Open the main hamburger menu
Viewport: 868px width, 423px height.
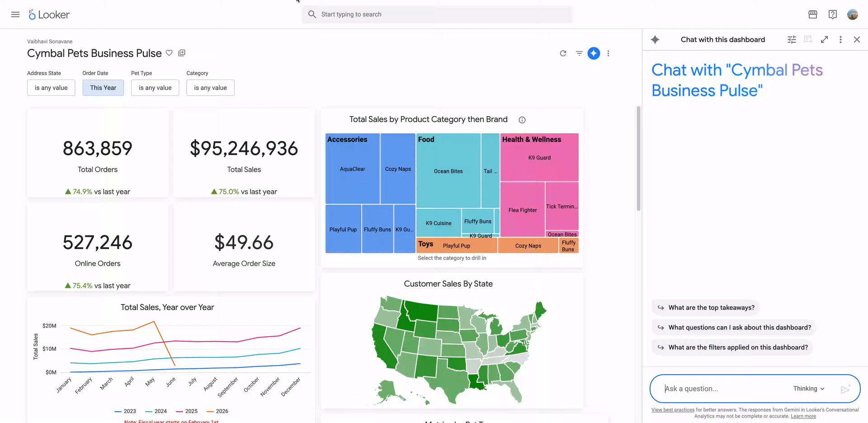click(15, 14)
